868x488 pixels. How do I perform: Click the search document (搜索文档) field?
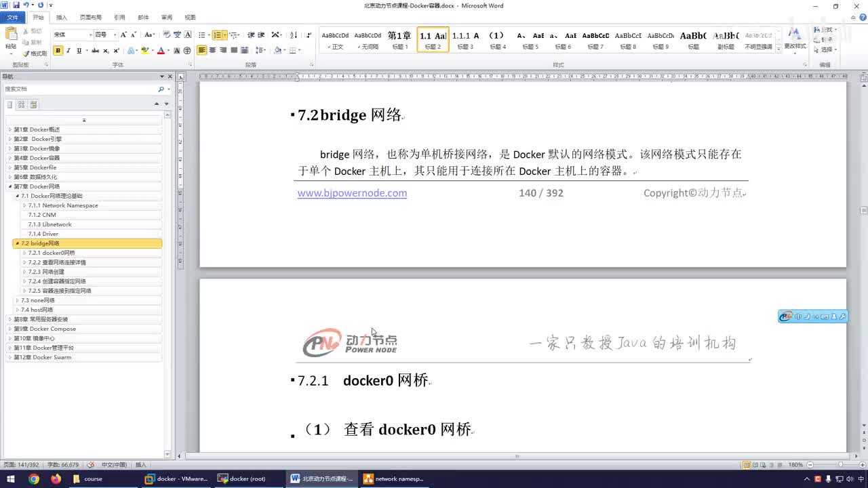pyautogui.click(x=80, y=89)
